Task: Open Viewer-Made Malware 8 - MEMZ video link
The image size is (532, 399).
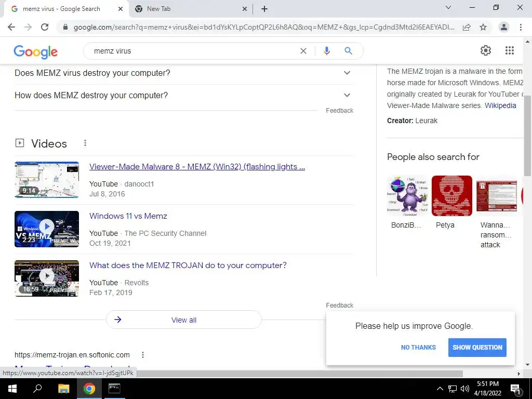Action: coord(197,167)
